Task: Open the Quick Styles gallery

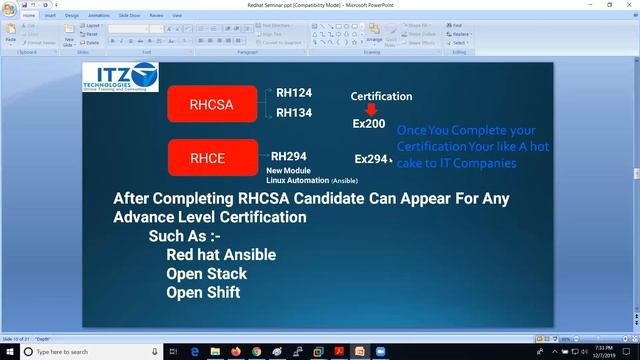Action: tap(391, 35)
